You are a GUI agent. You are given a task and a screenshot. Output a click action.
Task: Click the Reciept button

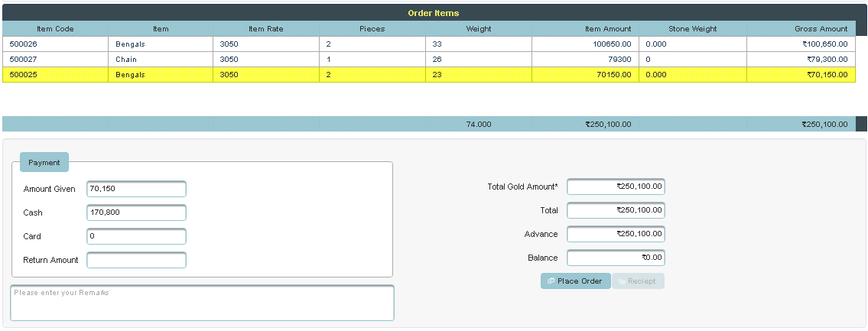638,281
